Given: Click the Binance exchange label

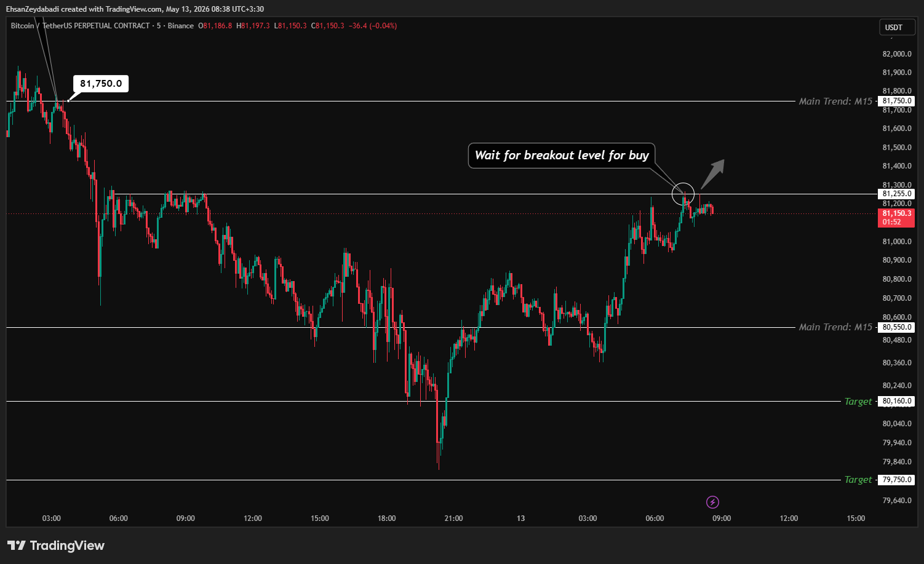Looking at the screenshot, I should click(x=180, y=26).
